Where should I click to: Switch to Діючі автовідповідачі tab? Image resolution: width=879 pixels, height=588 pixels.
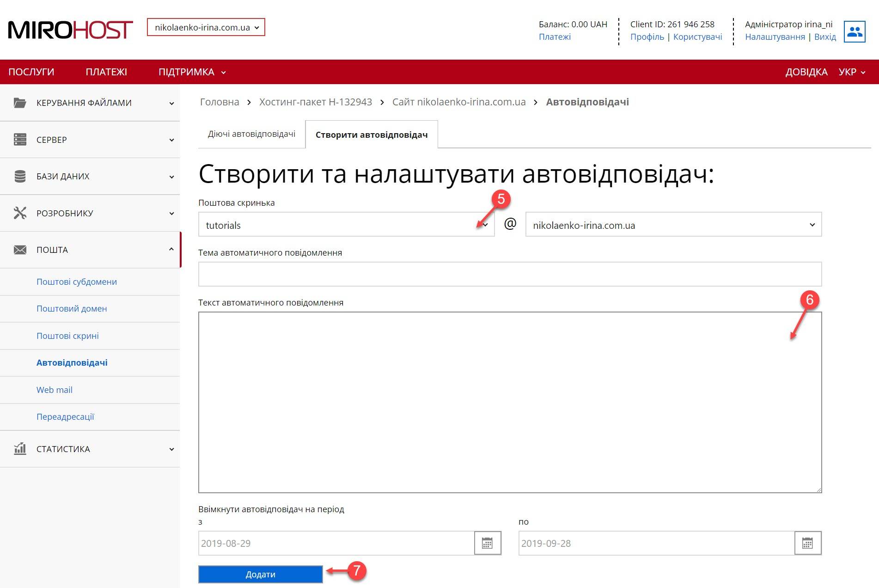pyautogui.click(x=251, y=134)
